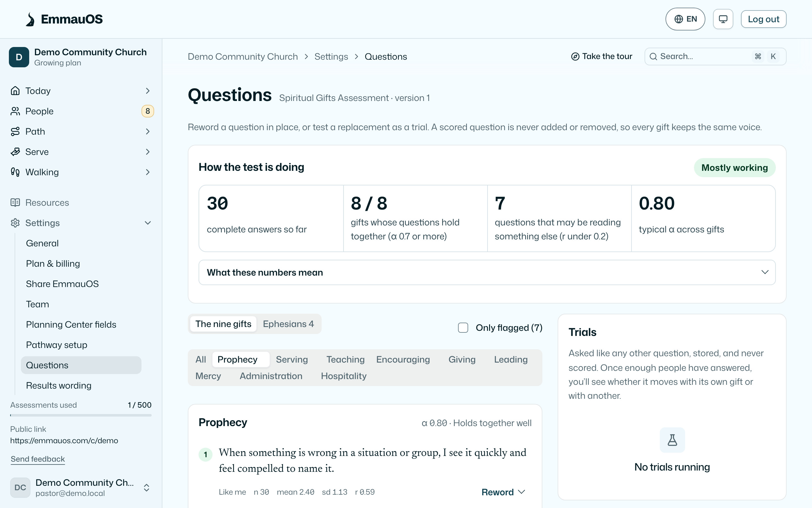The height and width of the screenshot is (508, 812).
Task: Select the Mercy gift tab
Action: tap(208, 376)
